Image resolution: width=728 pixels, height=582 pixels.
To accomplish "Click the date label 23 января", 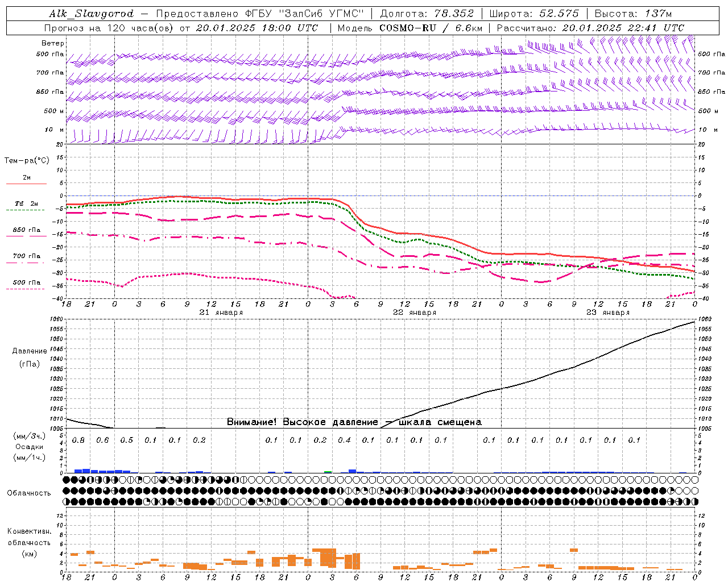I will [608, 313].
